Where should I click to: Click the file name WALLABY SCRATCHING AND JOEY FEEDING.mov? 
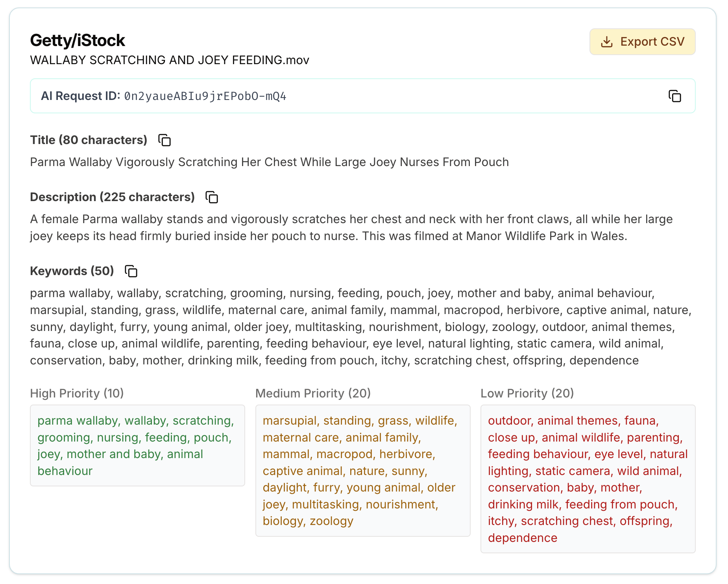click(170, 60)
